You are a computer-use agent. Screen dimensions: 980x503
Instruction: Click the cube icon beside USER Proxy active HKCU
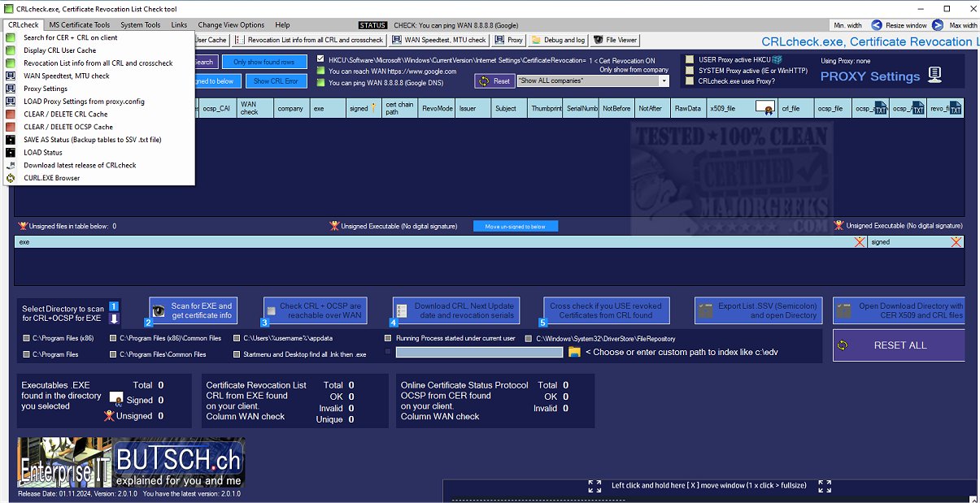tap(777, 59)
